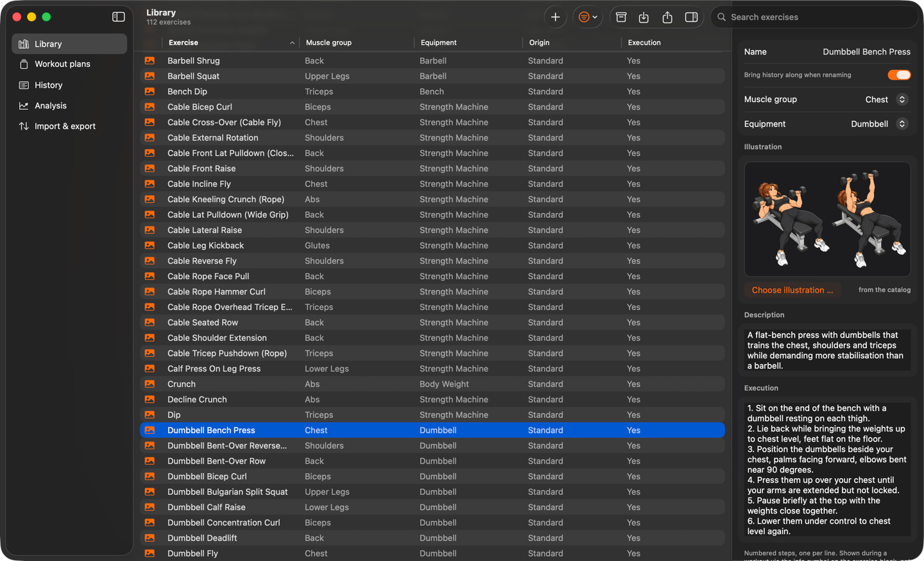Viewport: 924px width, 561px height.
Task: Click image icon of Cable Bicep Curl
Action: tap(150, 107)
